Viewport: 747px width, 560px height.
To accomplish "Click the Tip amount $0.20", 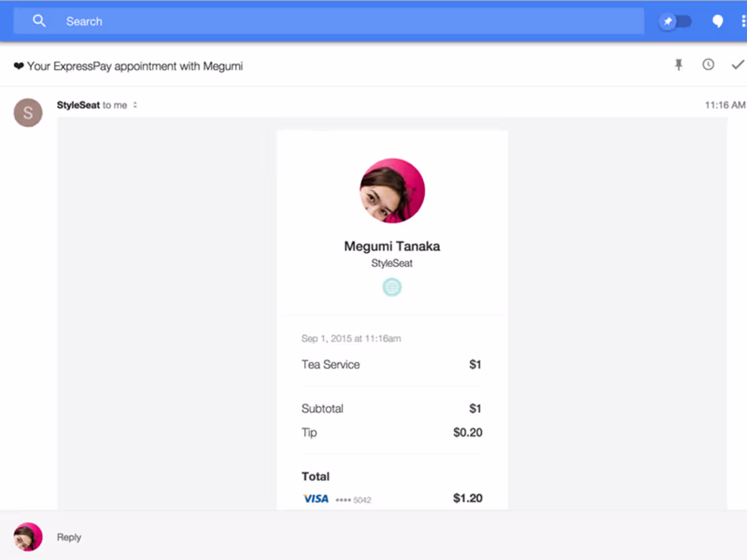I will pos(468,432).
